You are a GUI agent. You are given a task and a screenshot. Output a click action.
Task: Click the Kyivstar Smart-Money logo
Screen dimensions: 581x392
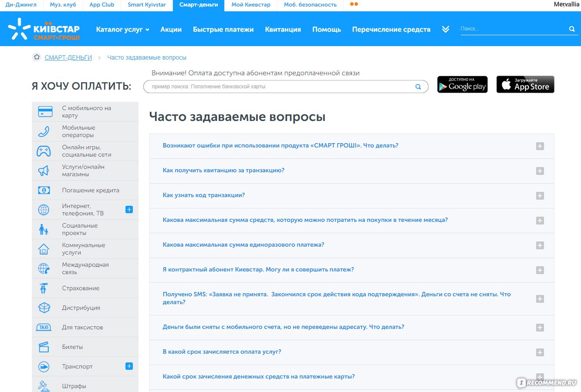pos(44,29)
